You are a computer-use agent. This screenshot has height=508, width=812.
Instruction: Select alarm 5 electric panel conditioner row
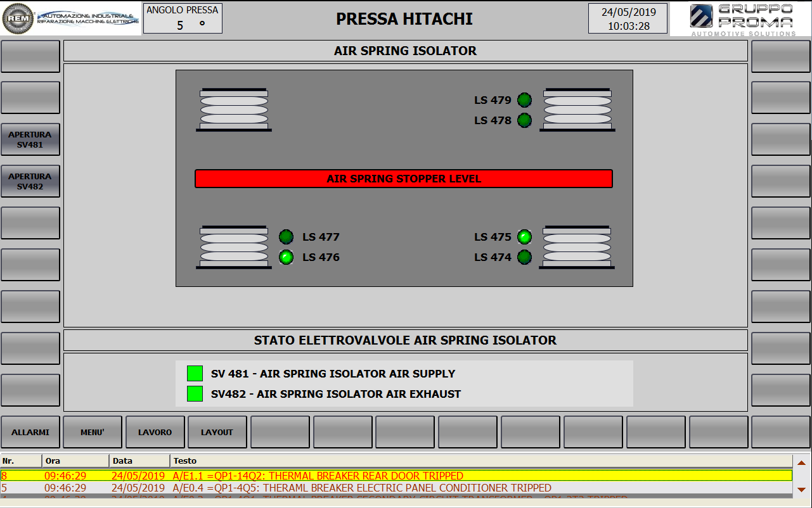click(x=396, y=488)
